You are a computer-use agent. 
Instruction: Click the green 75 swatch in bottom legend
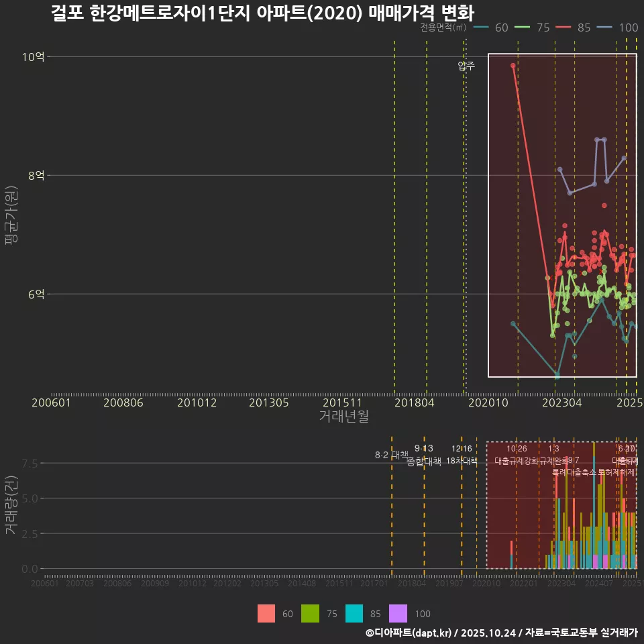click(x=310, y=613)
